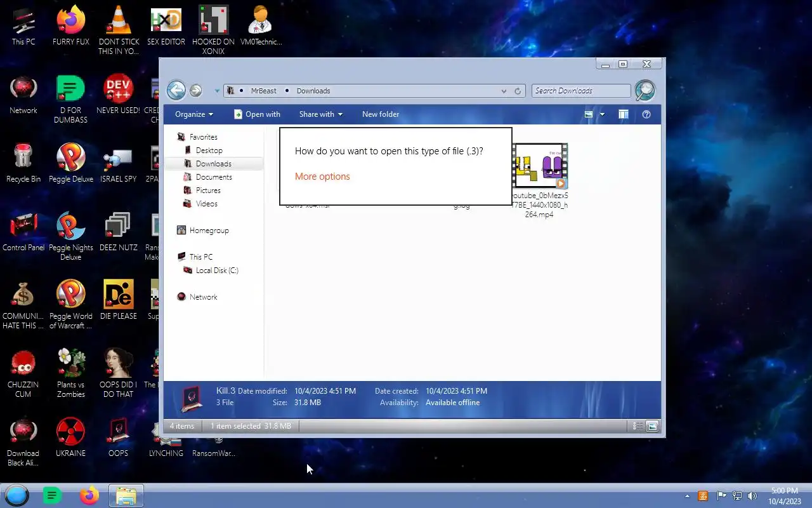Select the Download Black Ali desktop icon
Screen dimensions: 812x508
click(x=23, y=442)
